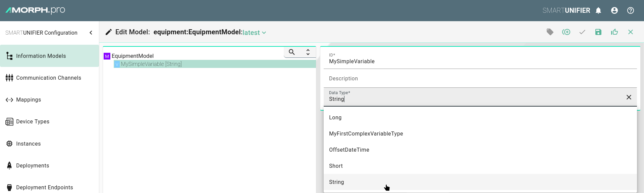Click the Instances chip icon
This screenshot has width=644, height=193.
coord(9,144)
